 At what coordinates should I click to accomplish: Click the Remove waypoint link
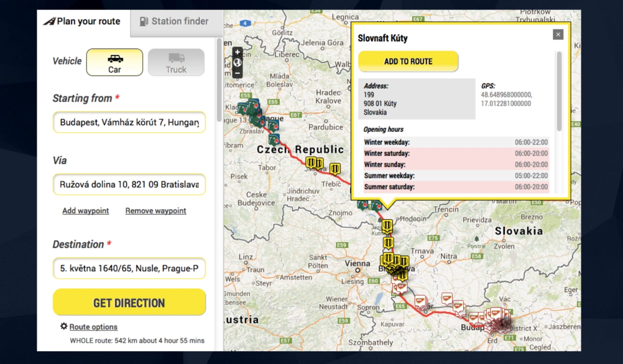click(156, 211)
